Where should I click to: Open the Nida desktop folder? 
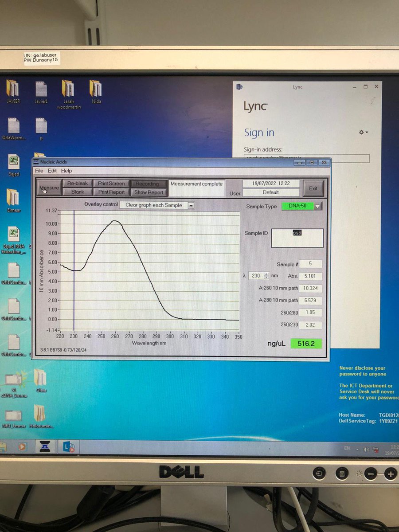coord(96,92)
